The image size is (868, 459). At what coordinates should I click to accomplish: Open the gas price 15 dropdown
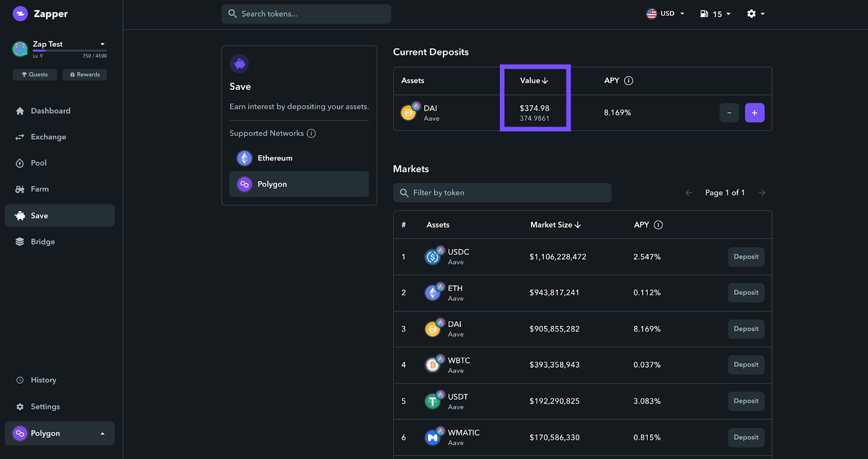pos(716,14)
